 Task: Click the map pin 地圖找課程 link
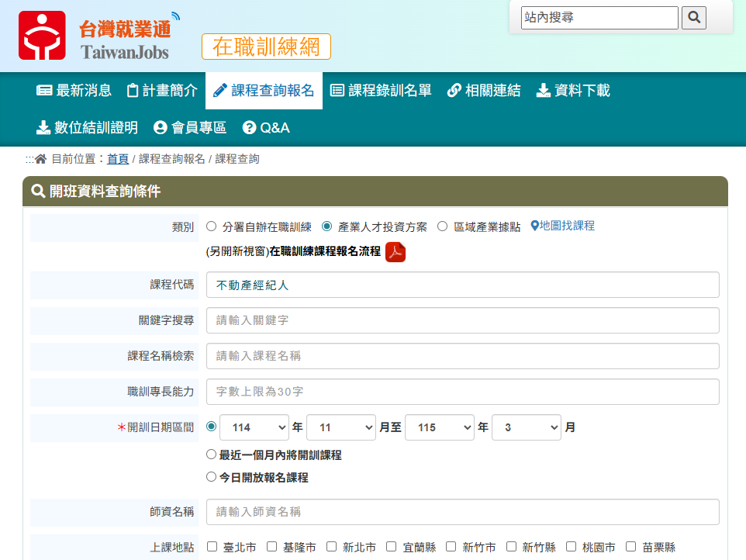[x=562, y=226]
